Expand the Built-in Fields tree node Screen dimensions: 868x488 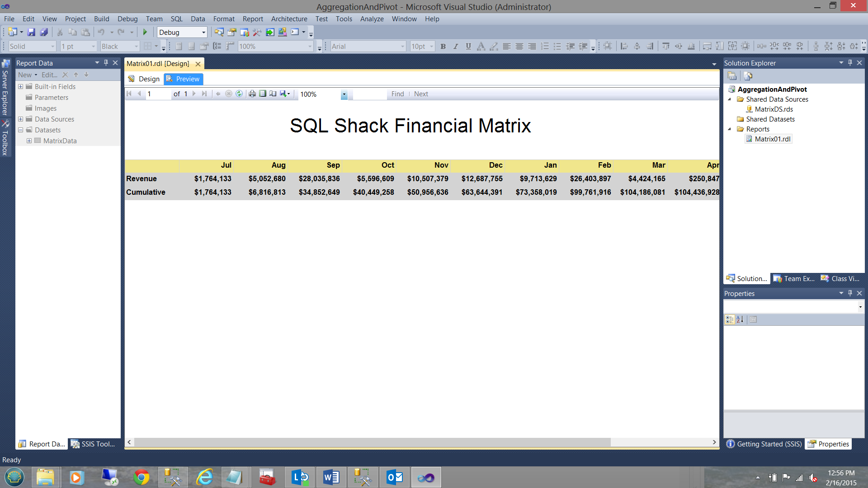[20, 86]
